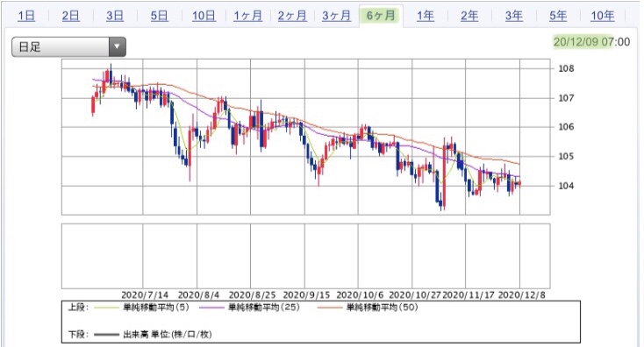Select the 2日 time range tab
Screen dimensions: 644x347
[71, 16]
